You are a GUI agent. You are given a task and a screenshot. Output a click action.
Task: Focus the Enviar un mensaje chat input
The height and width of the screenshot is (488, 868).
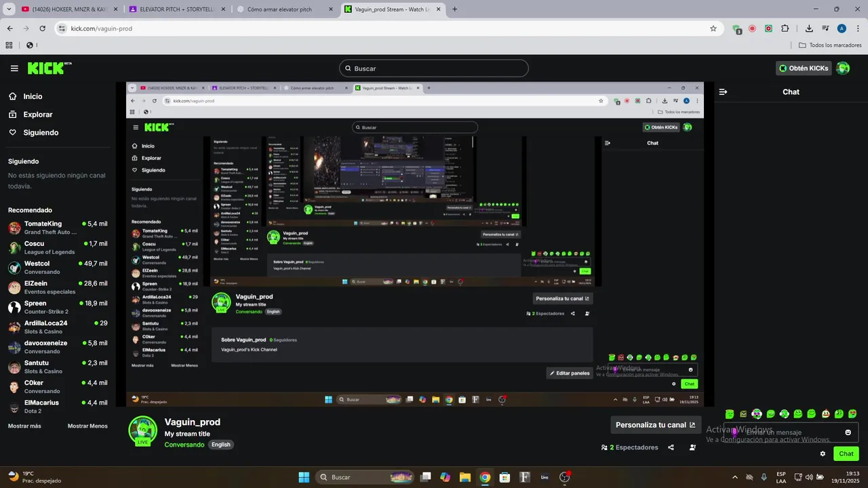click(791, 432)
